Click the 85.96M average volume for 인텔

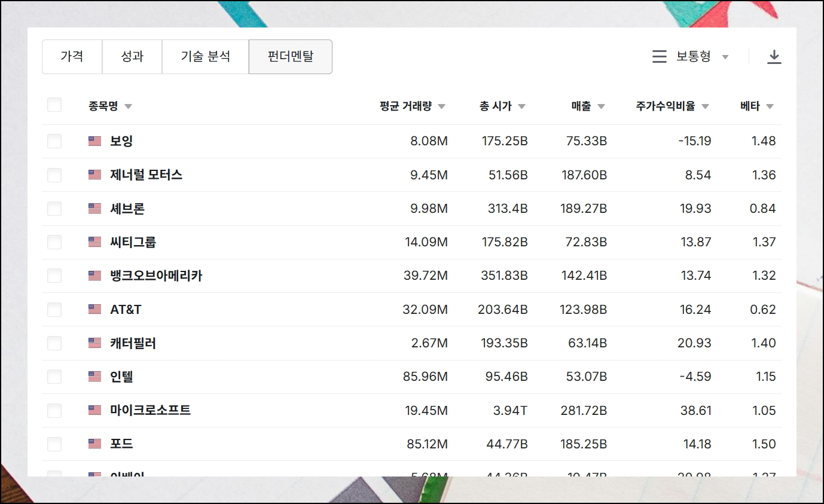[425, 377]
